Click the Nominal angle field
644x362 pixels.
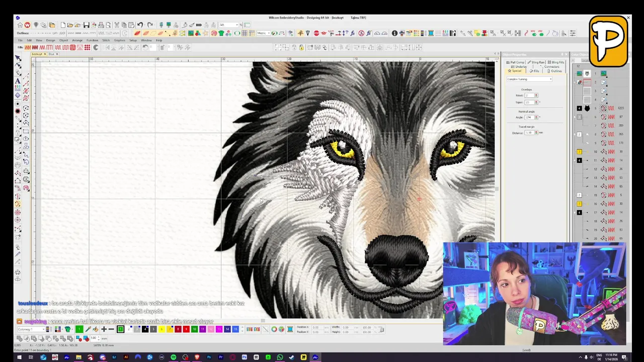529,117
